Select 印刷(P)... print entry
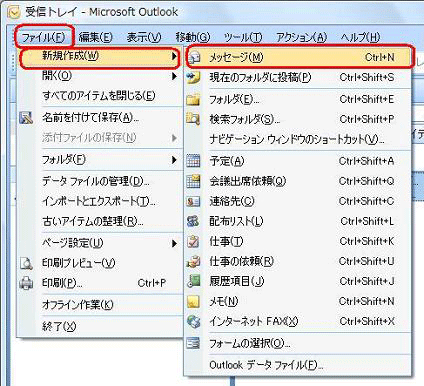This screenshot has height=386, width=424. [x=100, y=283]
